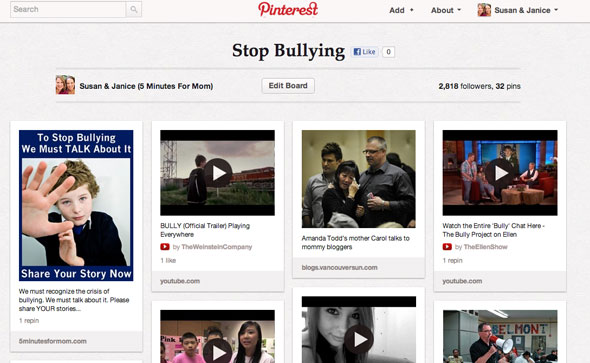This screenshot has height=363, width=590.
Task: Focus the Search input field
Action: tap(68, 9)
